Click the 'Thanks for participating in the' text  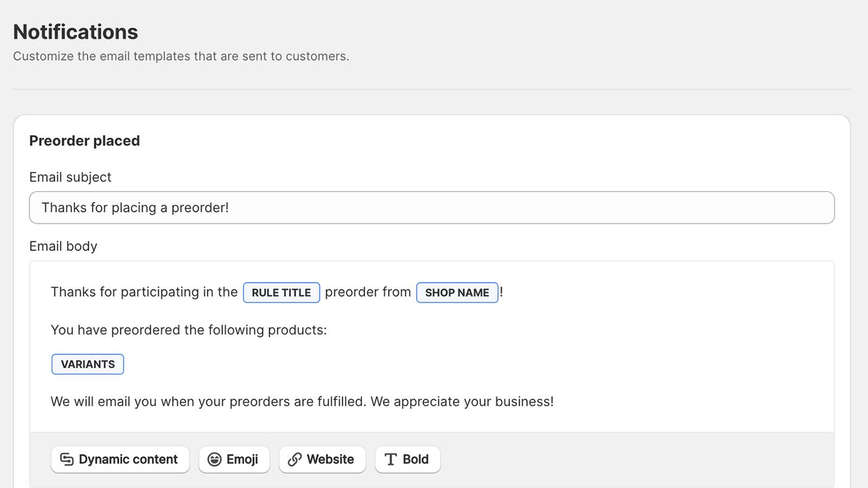(x=144, y=292)
